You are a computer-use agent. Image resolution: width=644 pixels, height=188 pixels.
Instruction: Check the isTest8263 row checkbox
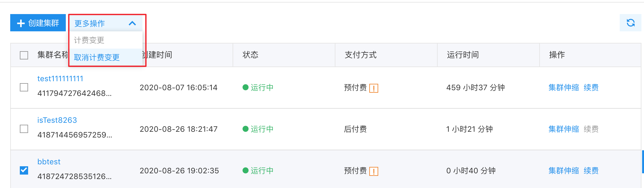(24, 129)
